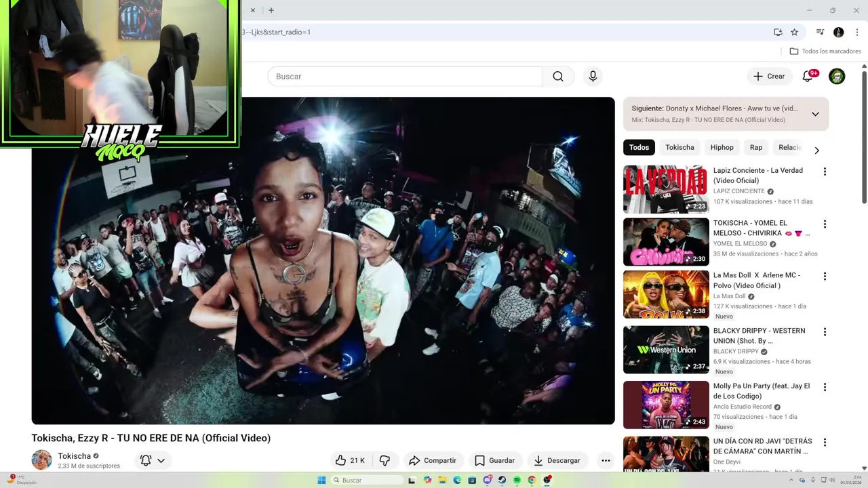
Task: Click video title 'La Mas Doll X Arlene MC - Polvo'
Action: [x=756, y=280]
